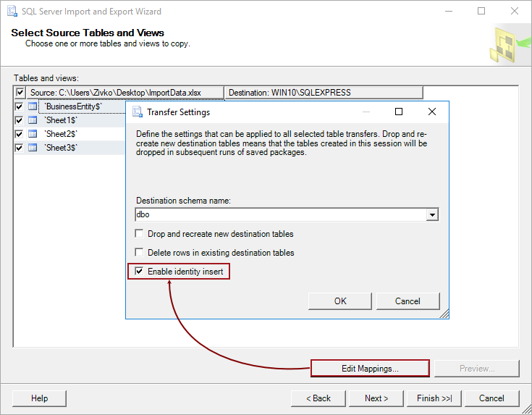Click the Destination WIN10\SQLEXPRESS column header
Image resolution: width=532 pixels, height=415 pixels.
tap(324, 93)
